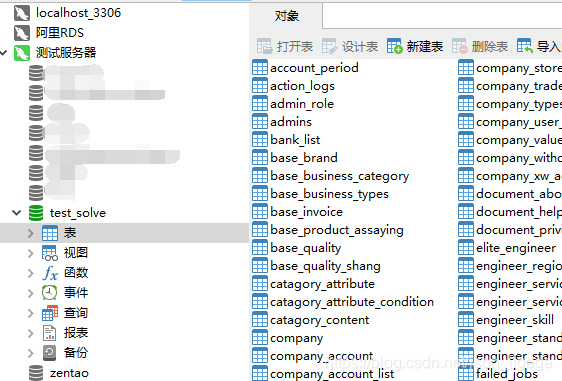The height and width of the screenshot is (381, 562).
Task: Select table catagory_content
Action: click(x=319, y=320)
